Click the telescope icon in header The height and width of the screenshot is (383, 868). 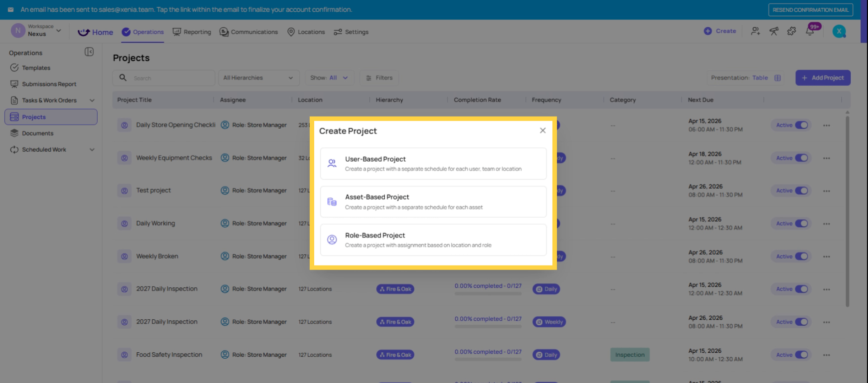click(774, 31)
